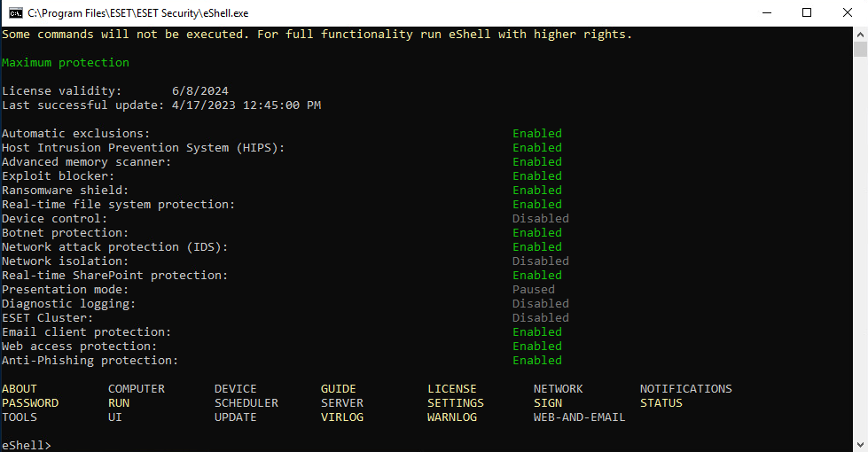Select the WEB-AND-EMAIL command text
868x452 pixels.
click(579, 417)
